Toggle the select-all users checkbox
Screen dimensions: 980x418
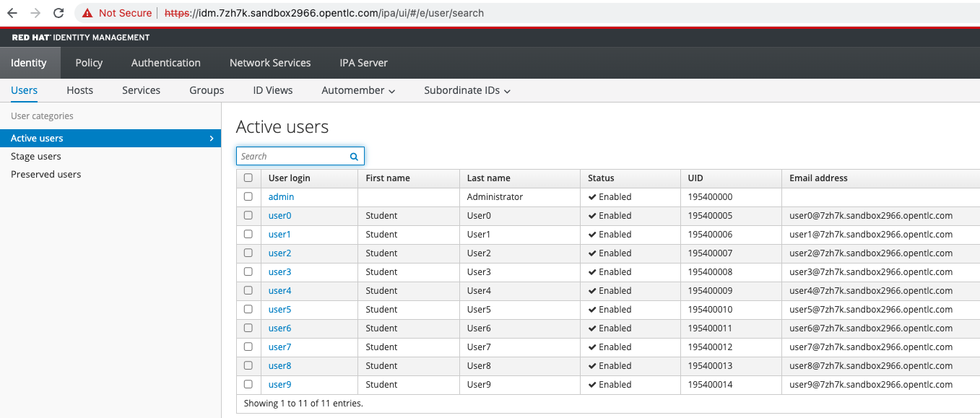248,178
